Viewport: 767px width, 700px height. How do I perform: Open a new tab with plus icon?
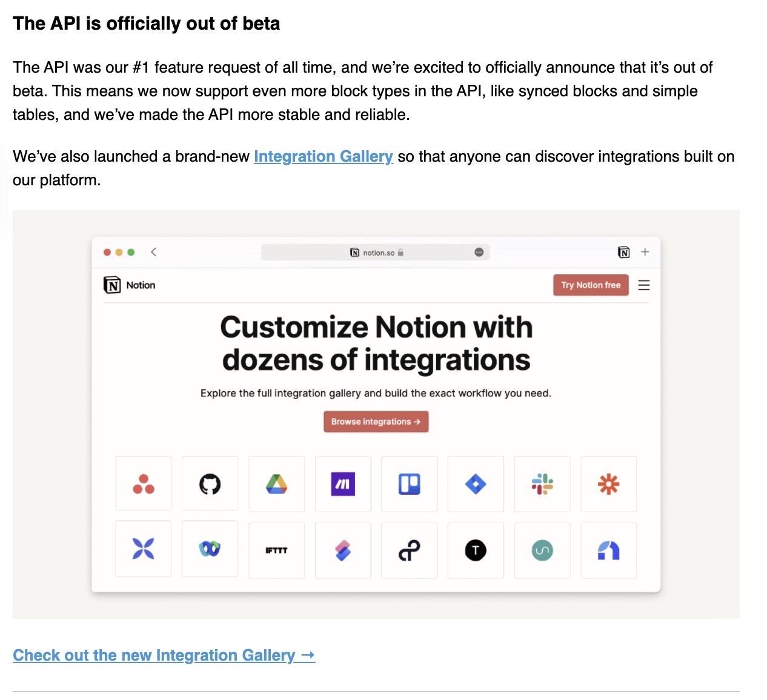point(645,252)
